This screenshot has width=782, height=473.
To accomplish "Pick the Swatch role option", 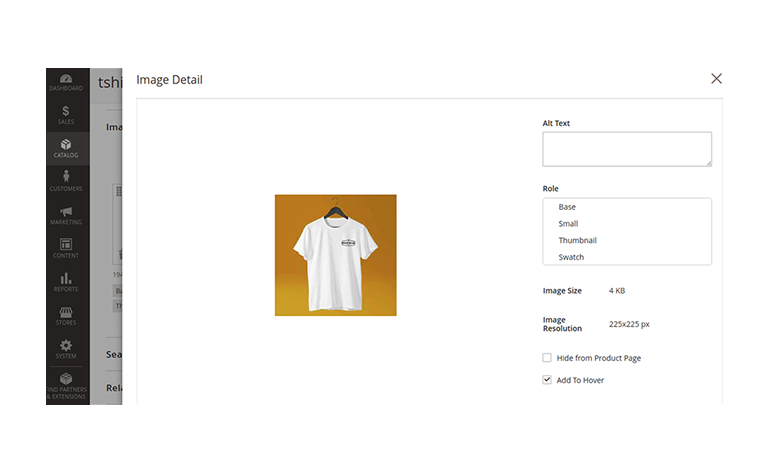I will point(571,257).
